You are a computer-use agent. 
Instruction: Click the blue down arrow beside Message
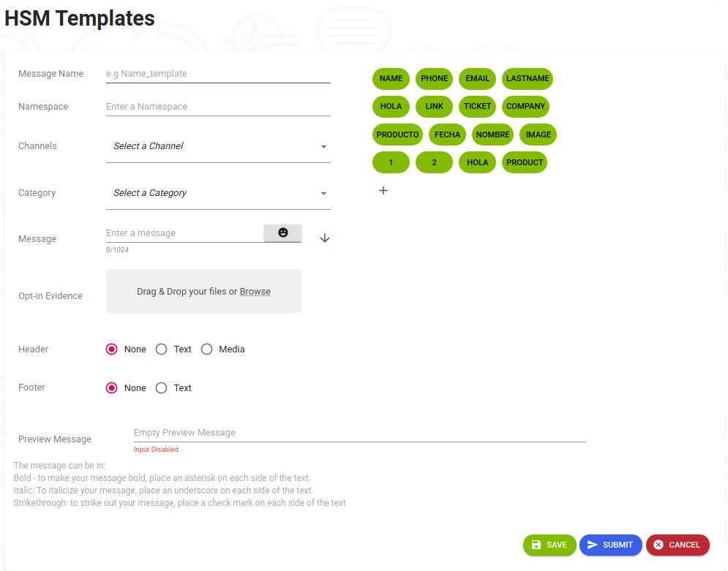point(325,238)
